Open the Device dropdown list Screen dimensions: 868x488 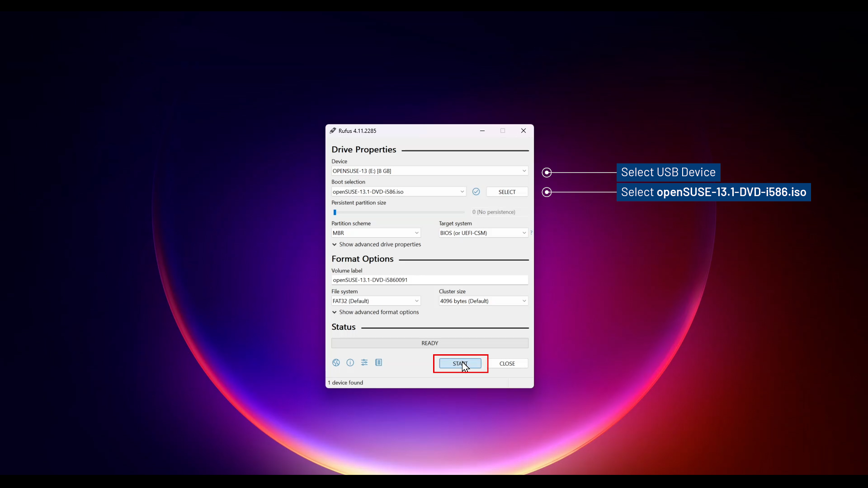tap(429, 171)
